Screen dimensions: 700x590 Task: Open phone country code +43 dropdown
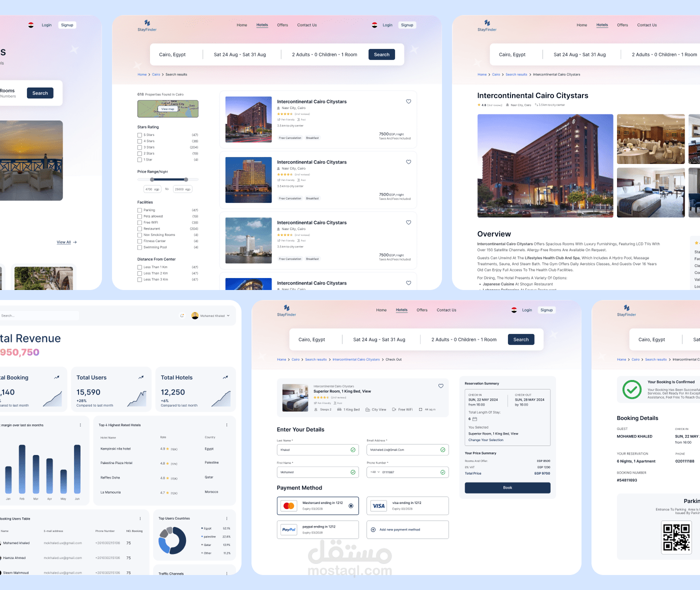click(375, 472)
